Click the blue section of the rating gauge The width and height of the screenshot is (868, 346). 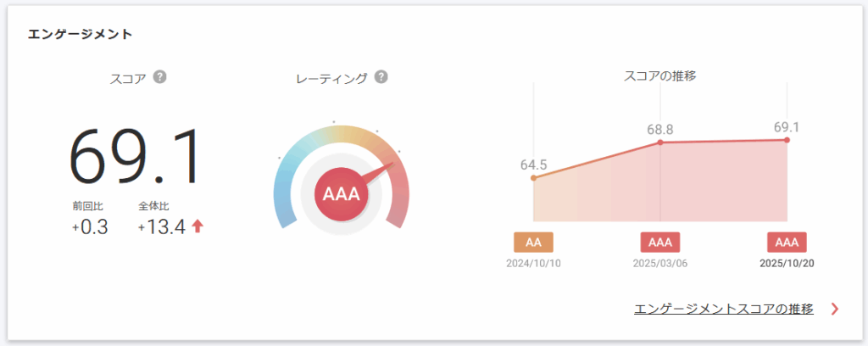point(287,193)
